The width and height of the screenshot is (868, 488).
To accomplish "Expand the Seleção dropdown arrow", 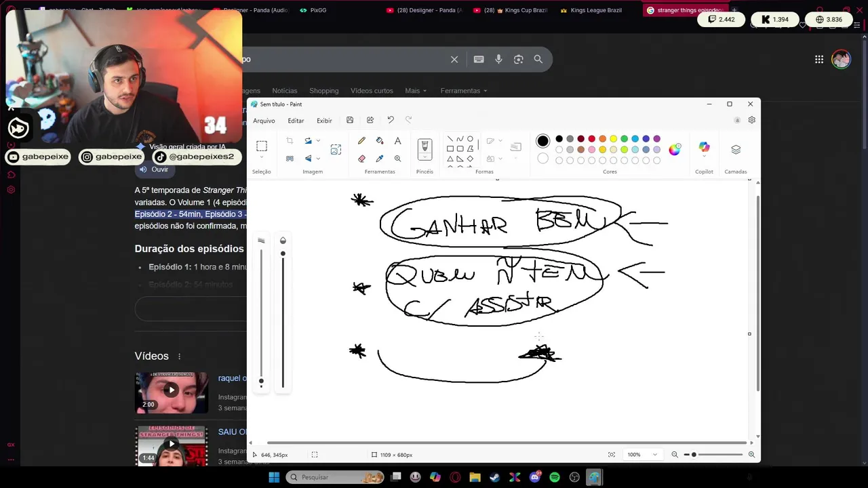I will pos(262,158).
